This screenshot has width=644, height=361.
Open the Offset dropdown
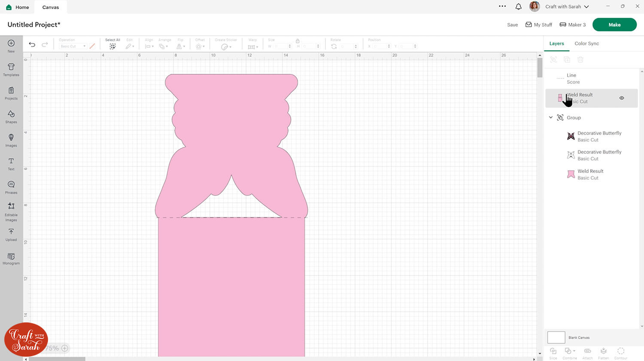point(200,46)
